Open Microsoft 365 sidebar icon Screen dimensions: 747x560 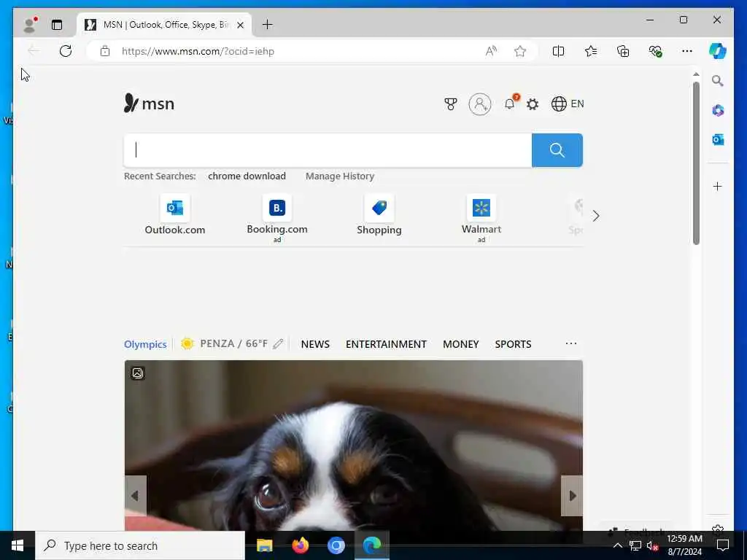click(718, 111)
